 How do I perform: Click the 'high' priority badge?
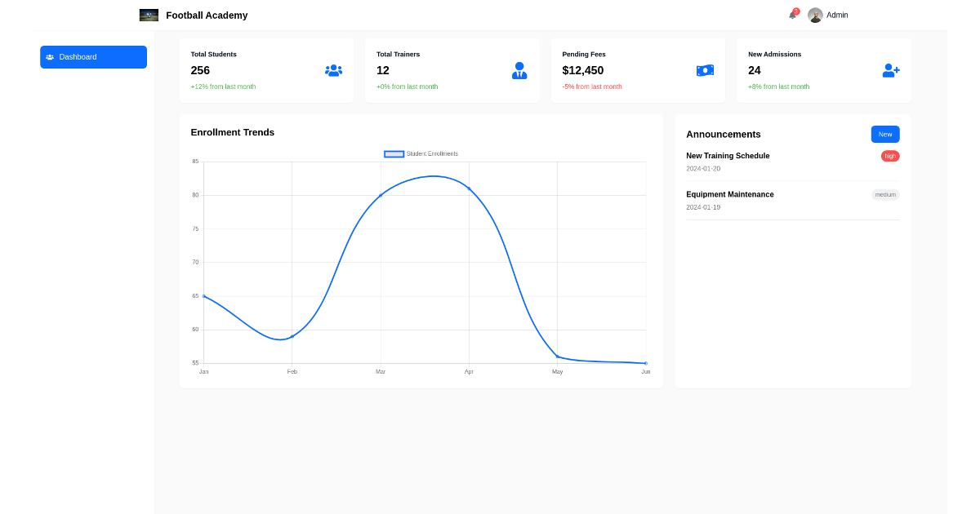click(889, 156)
